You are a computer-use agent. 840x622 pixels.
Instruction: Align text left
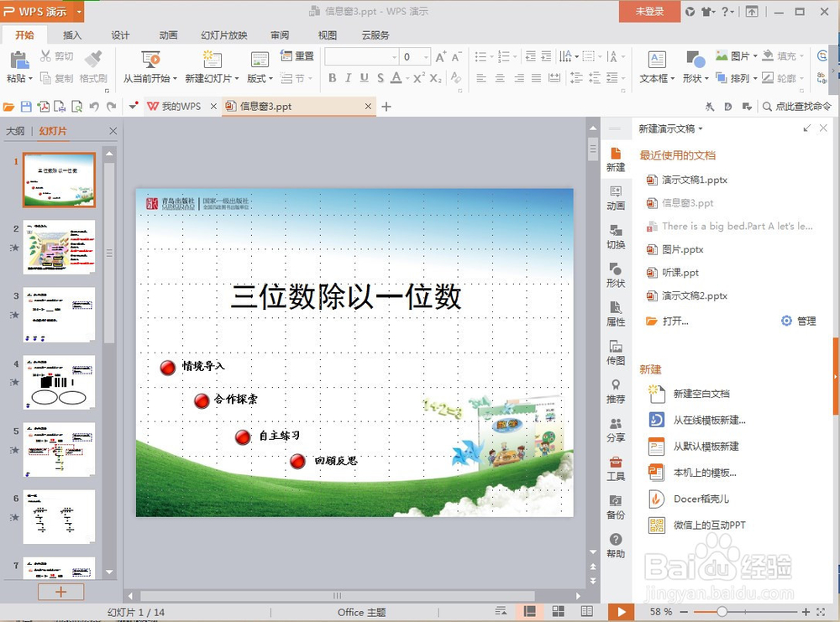tap(481, 78)
